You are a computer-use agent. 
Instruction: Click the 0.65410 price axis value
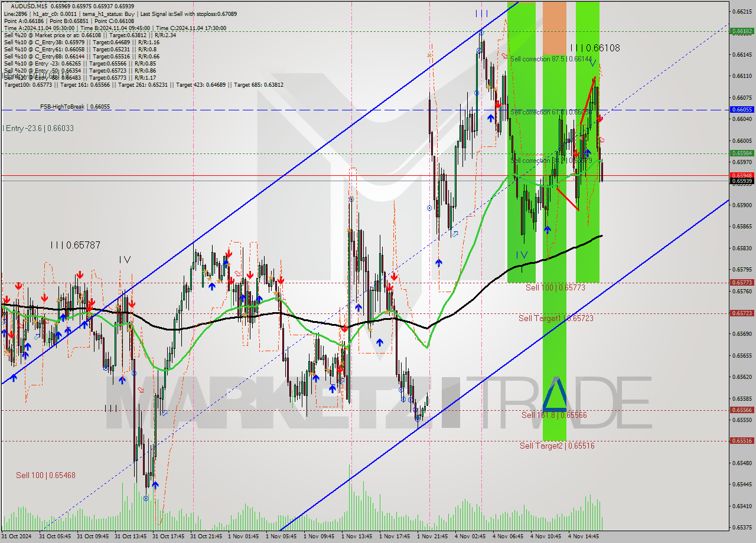point(742,506)
